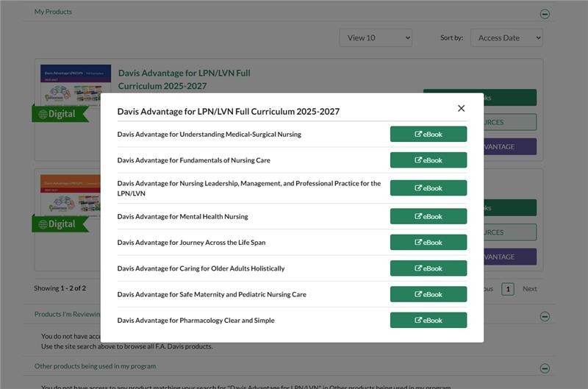This screenshot has height=389, width=588.
Task: Go to the Next results page
Action: point(529,289)
